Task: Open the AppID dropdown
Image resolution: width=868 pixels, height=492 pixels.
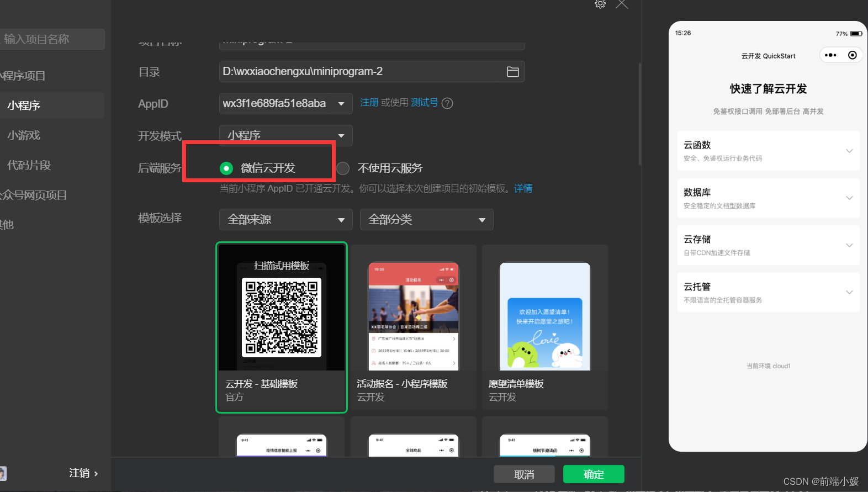Action: [285, 103]
